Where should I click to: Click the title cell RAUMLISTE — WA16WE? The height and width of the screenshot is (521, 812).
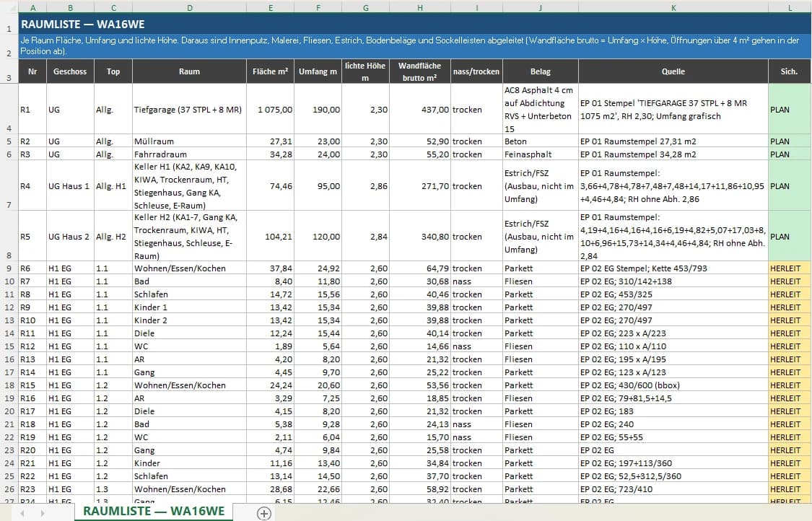[415, 25]
